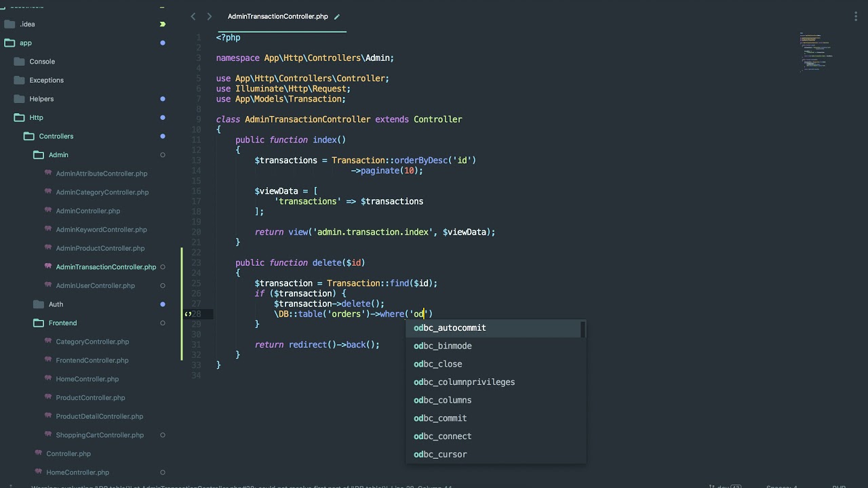Open ShoppingCartController.php in the sidebar
Screen dimensions: 868x488
(x=100, y=435)
